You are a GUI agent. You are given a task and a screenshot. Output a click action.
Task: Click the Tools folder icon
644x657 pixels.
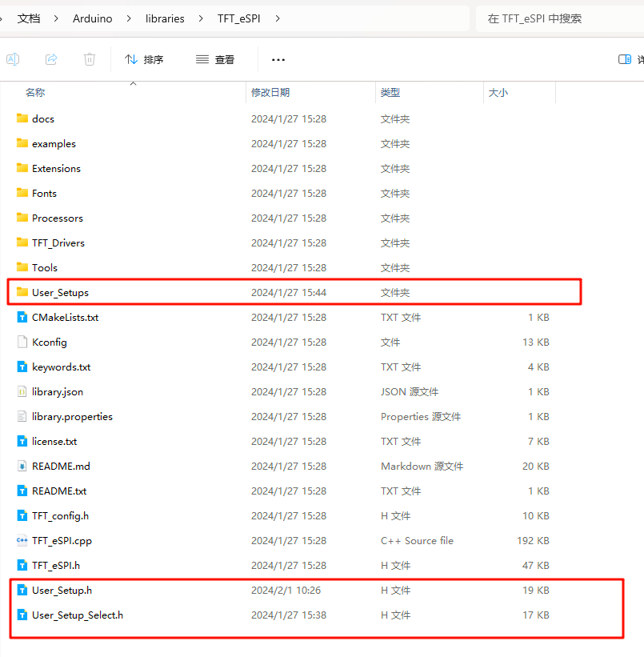[22, 267]
